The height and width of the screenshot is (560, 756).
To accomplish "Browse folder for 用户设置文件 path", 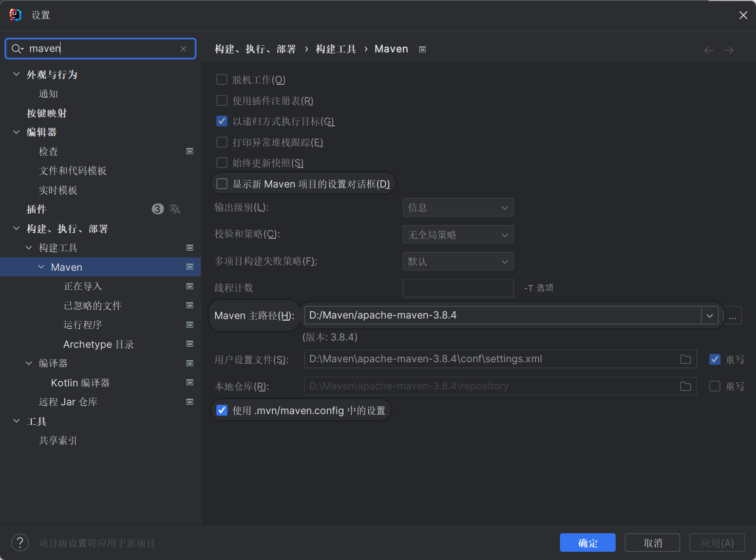I will 686,359.
